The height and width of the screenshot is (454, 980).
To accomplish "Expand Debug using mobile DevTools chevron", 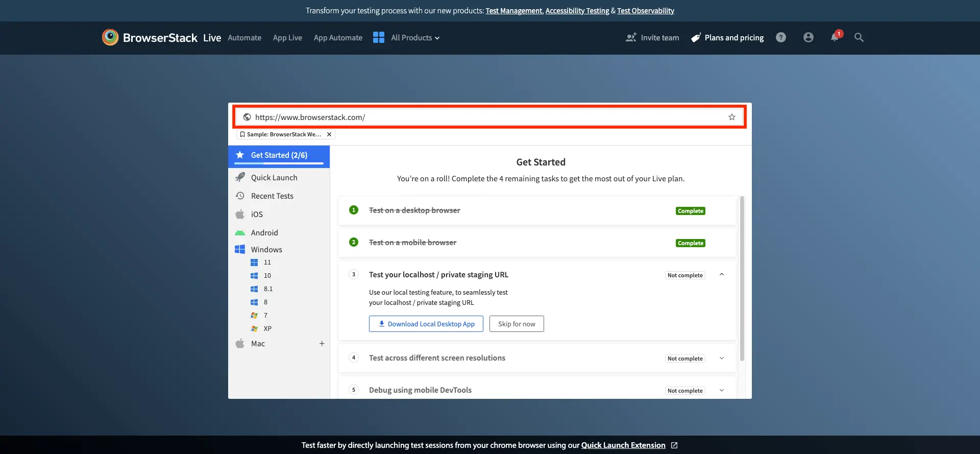I will tap(722, 390).
